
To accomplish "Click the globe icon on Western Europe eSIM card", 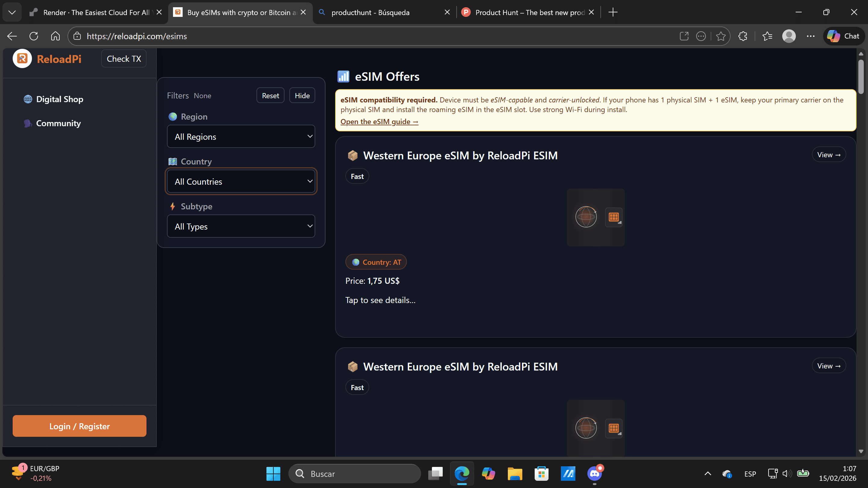I will click(x=586, y=217).
